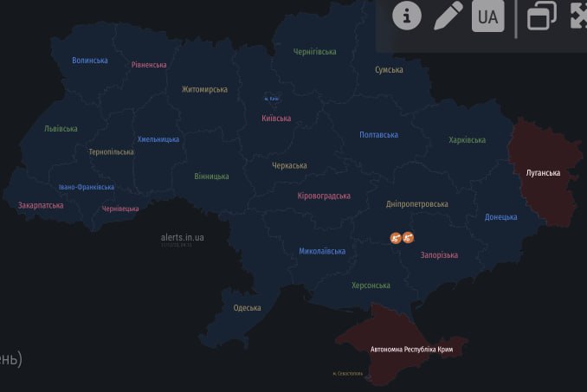587x392 pixels.
Task: Select the red Луганська region
Action: tap(543, 173)
